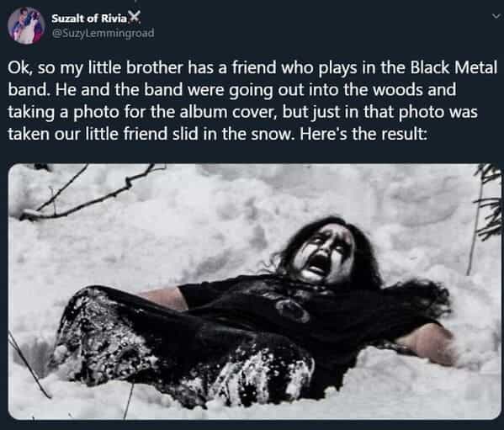Expand the tweet options chevron

[496, 16]
